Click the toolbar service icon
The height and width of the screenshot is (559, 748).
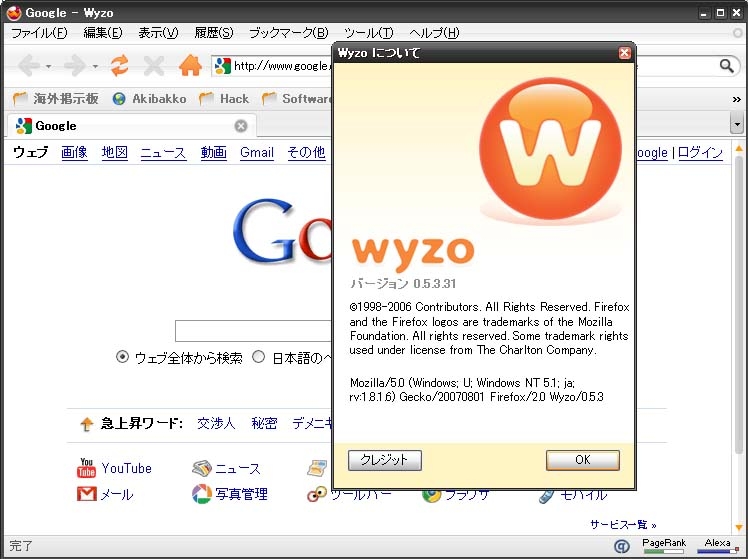(317, 495)
